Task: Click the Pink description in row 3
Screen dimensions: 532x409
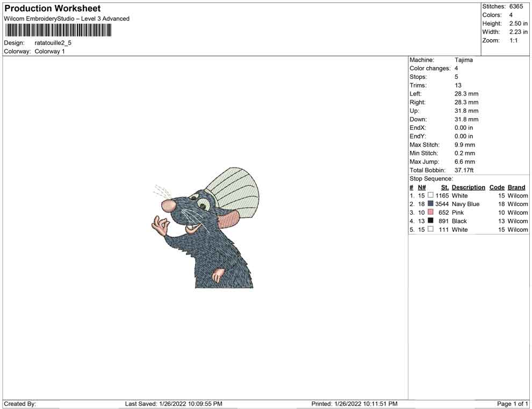Action: click(458, 213)
